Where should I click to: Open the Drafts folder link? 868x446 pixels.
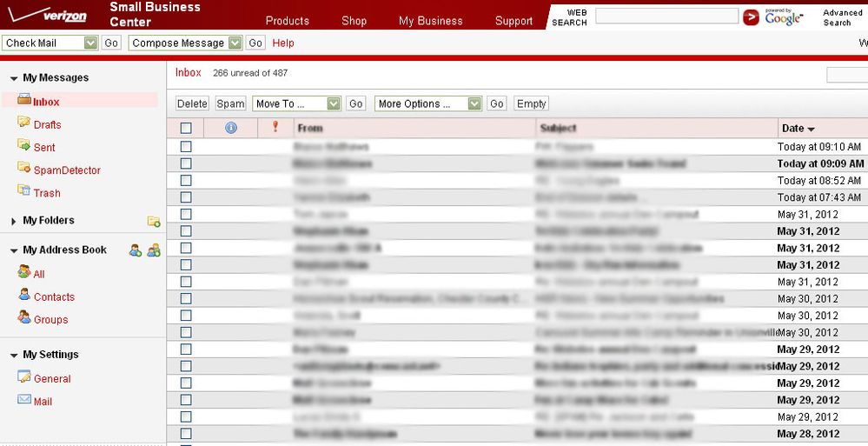47,124
